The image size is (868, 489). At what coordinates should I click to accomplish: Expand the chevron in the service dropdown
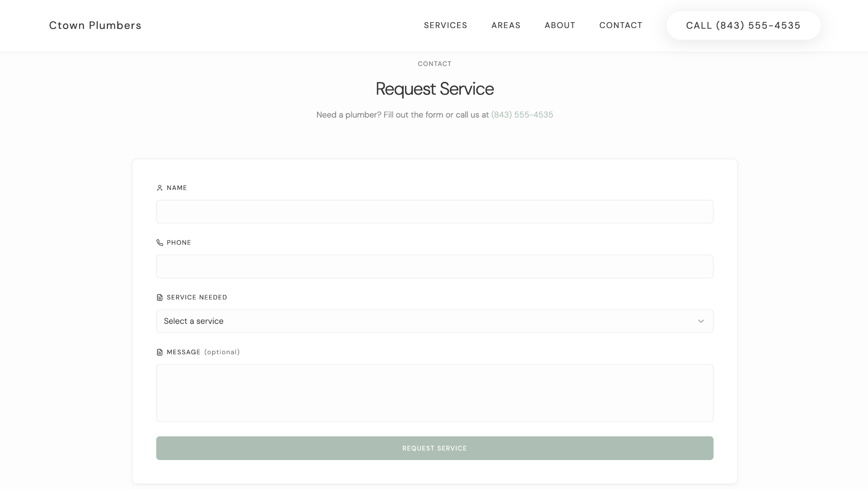pos(701,321)
